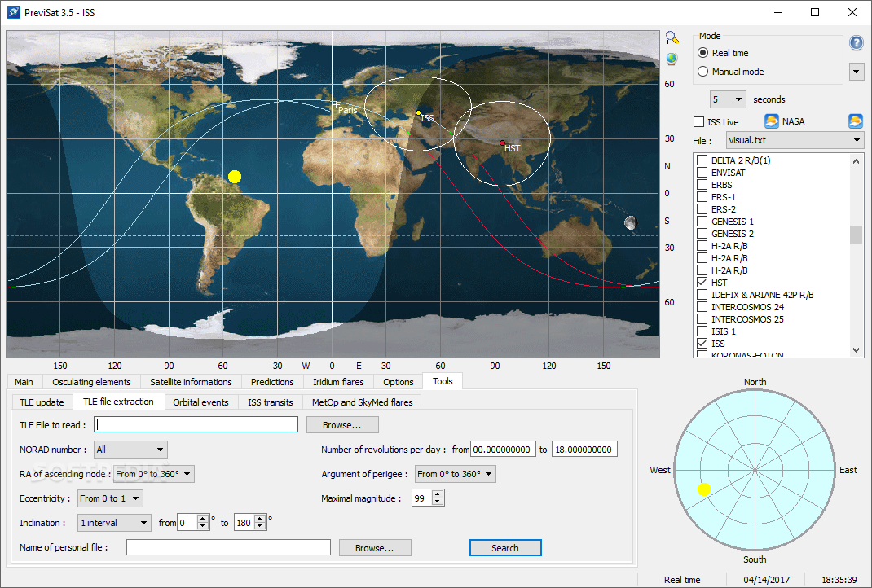The height and width of the screenshot is (588, 872).
Task: Click satellite list scroll down arrow
Action: (856, 350)
